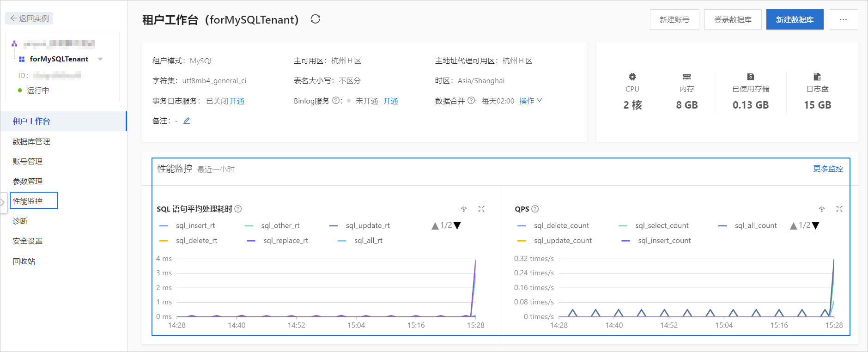868x352 pixels.
Task: Open the 更多监控 link
Action: [x=828, y=169]
